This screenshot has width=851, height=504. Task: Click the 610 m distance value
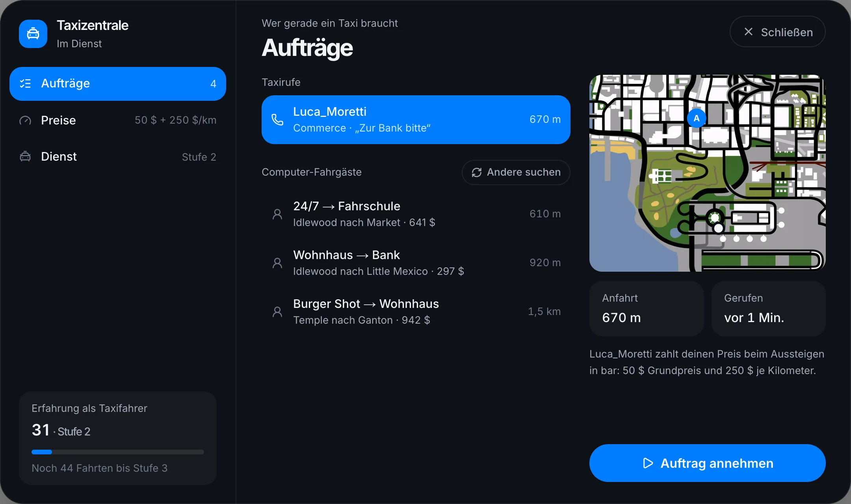(x=545, y=214)
